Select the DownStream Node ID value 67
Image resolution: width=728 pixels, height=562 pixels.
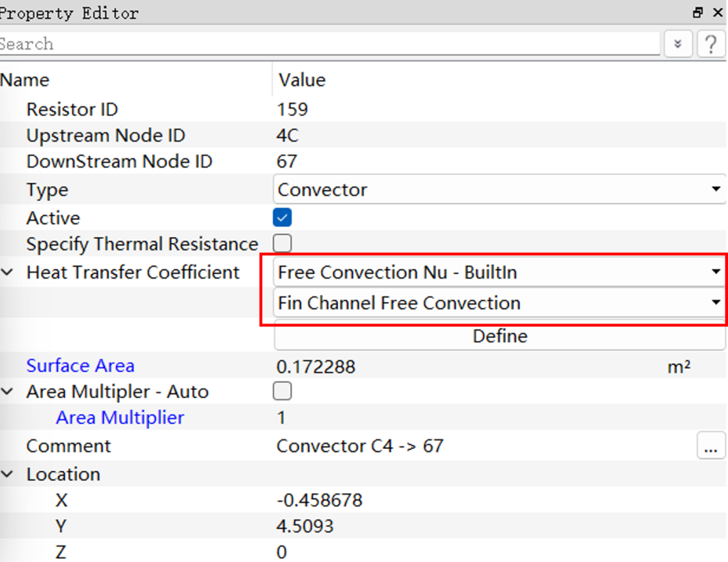coord(286,161)
